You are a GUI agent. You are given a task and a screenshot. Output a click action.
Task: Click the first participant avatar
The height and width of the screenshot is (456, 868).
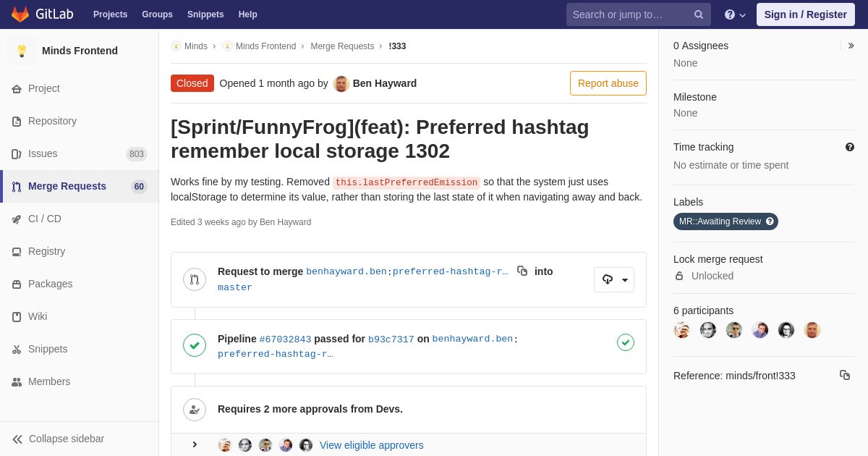click(x=682, y=330)
